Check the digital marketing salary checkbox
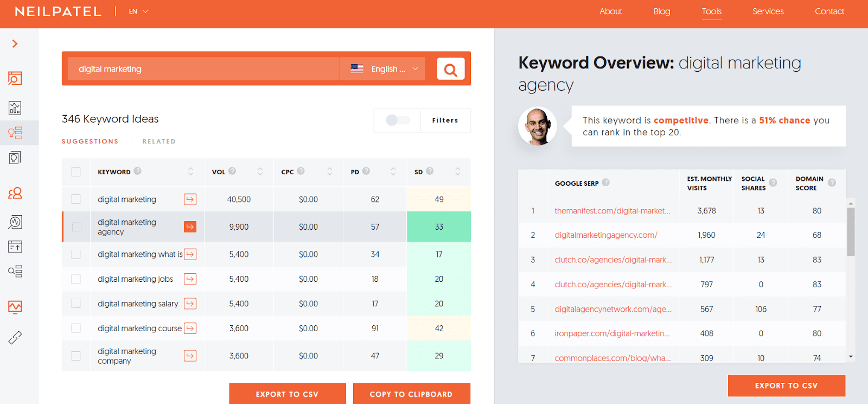This screenshot has height=404, width=868. (76, 304)
